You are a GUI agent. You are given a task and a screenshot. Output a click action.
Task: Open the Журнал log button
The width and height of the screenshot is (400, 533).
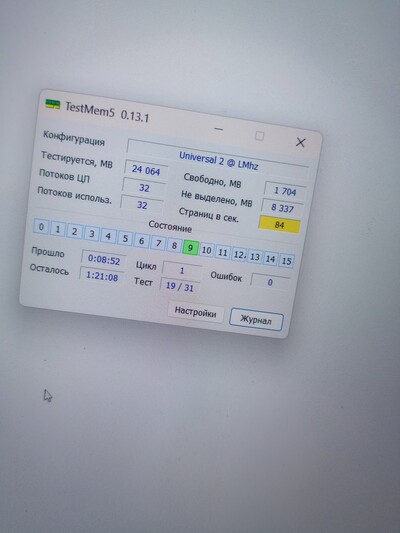coord(256,320)
